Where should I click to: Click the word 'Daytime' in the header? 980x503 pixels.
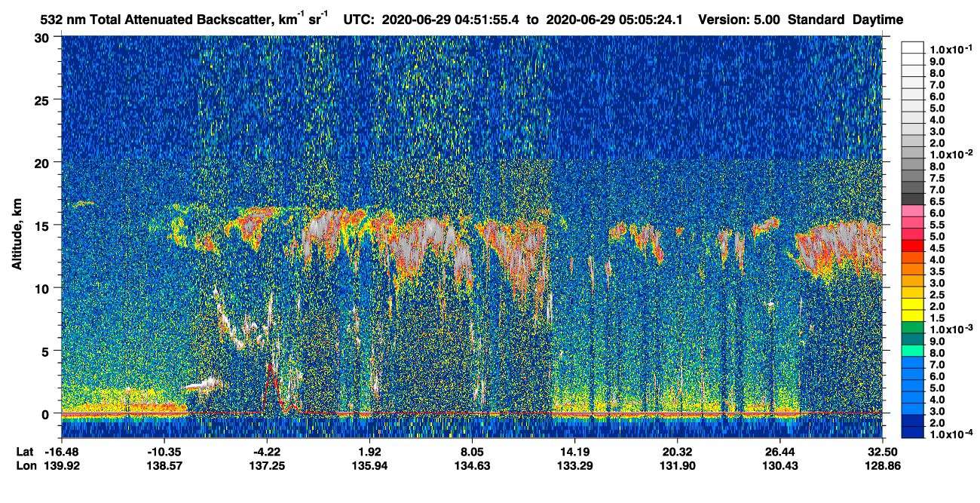[878, 20]
